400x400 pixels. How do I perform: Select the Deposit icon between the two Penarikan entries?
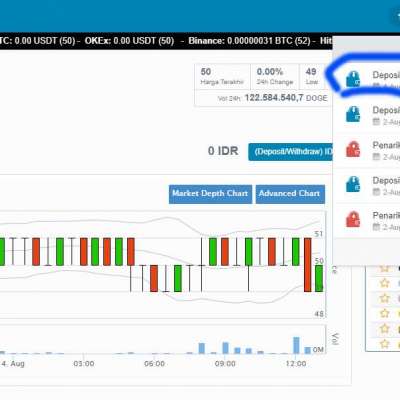(353, 184)
